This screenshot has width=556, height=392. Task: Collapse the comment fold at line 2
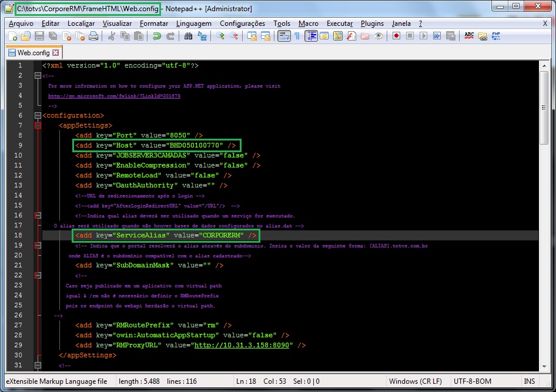[x=38, y=75]
